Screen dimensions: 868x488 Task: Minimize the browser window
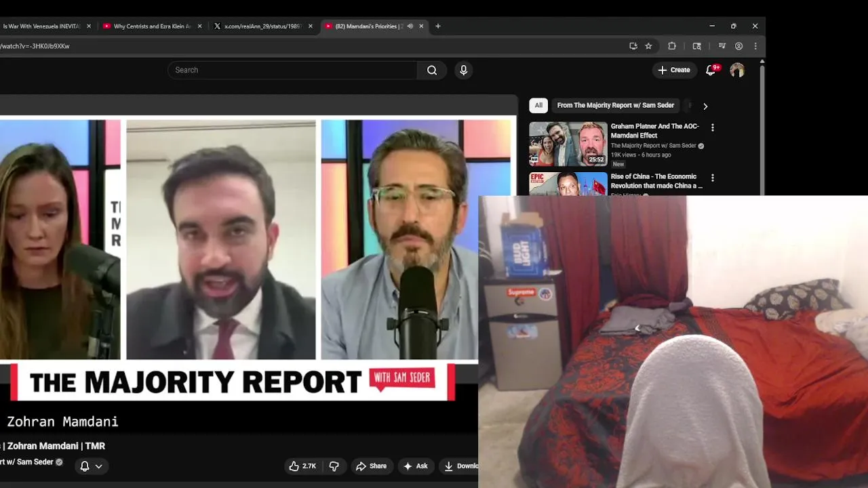712,26
